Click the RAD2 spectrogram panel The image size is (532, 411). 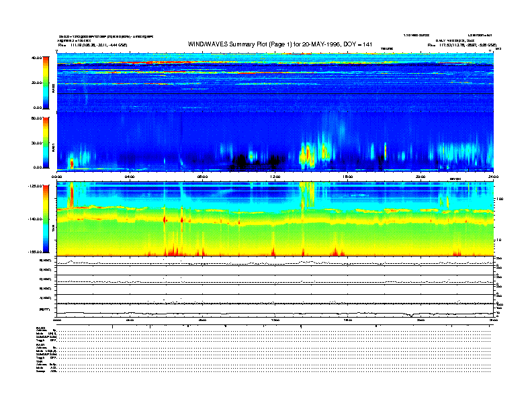[275, 83]
